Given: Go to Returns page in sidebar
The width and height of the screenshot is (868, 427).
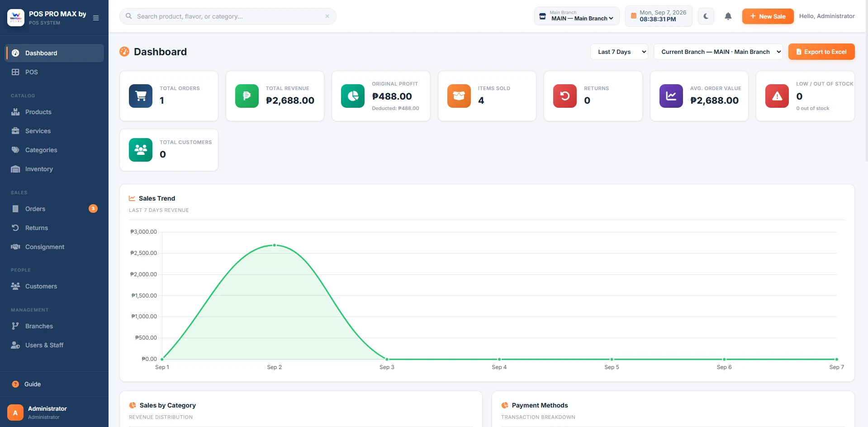Looking at the screenshot, I should point(54,228).
